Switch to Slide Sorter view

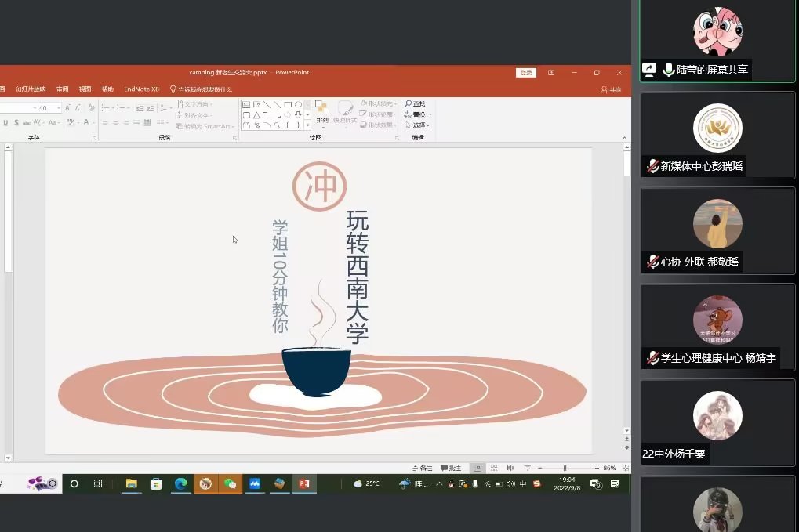pyautogui.click(x=495, y=468)
